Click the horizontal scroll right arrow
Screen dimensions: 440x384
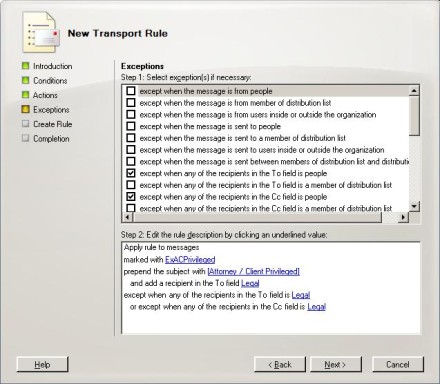(x=404, y=217)
